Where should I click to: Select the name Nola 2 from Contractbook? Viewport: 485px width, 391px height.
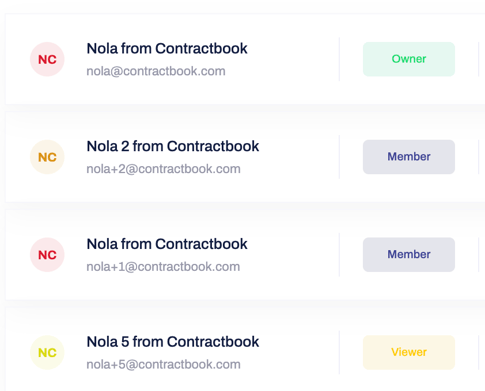(173, 146)
